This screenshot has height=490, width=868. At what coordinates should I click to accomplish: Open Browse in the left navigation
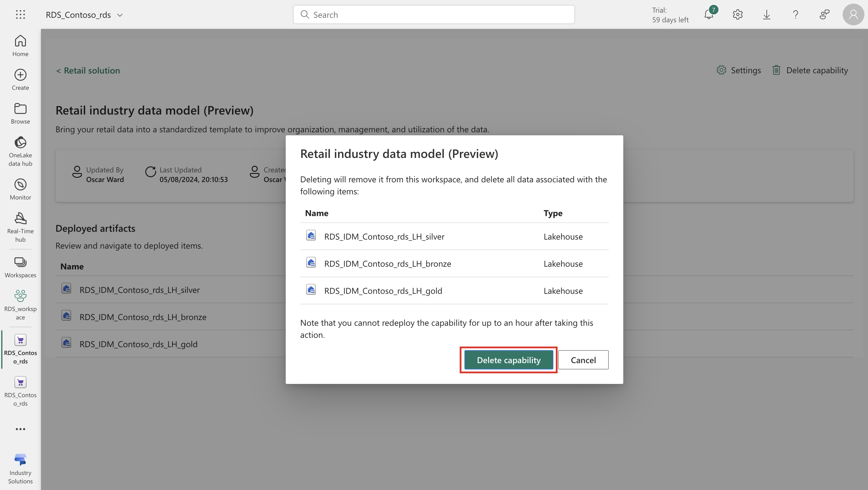tap(20, 114)
